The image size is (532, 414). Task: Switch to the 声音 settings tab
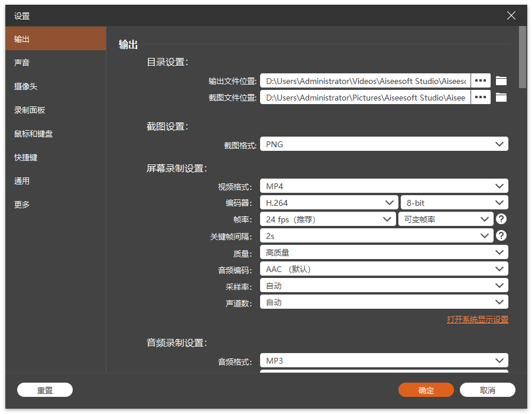pos(22,63)
